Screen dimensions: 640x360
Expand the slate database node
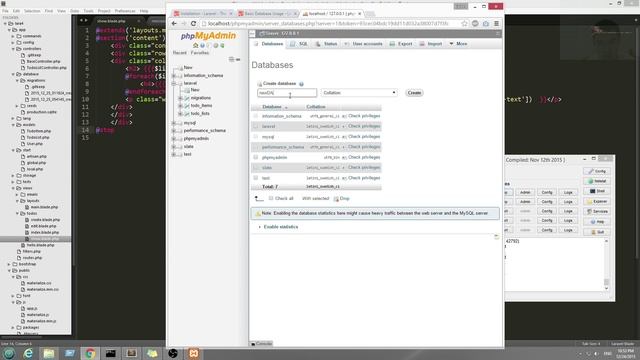(x=174, y=147)
